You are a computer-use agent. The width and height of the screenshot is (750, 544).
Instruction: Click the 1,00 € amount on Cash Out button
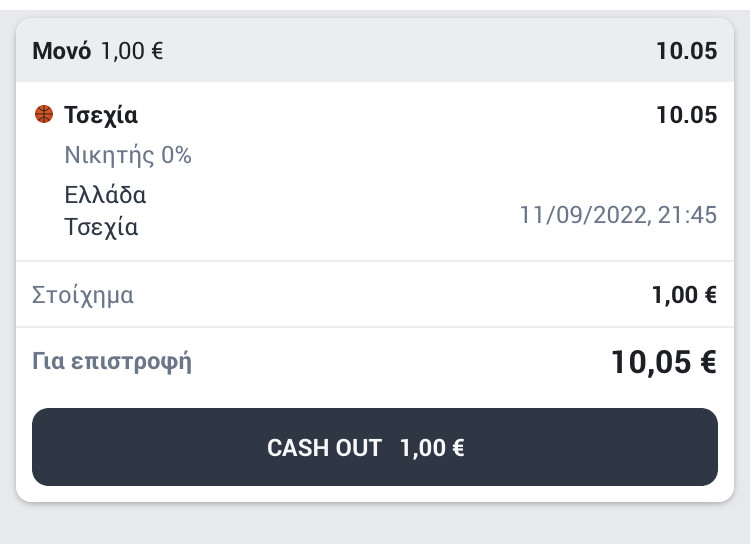[x=432, y=448]
